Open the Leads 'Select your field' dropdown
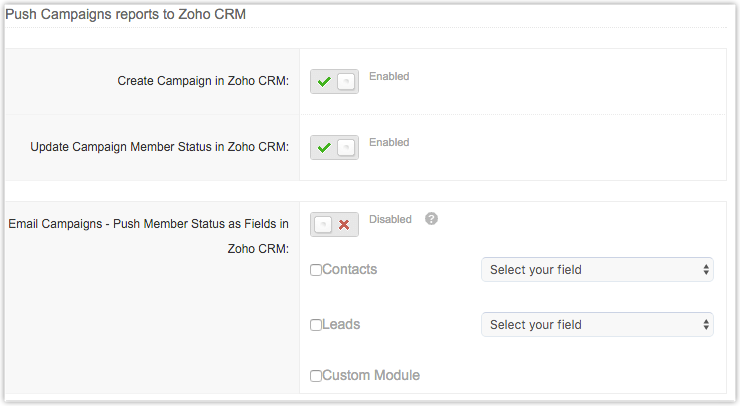 pyautogui.click(x=597, y=325)
